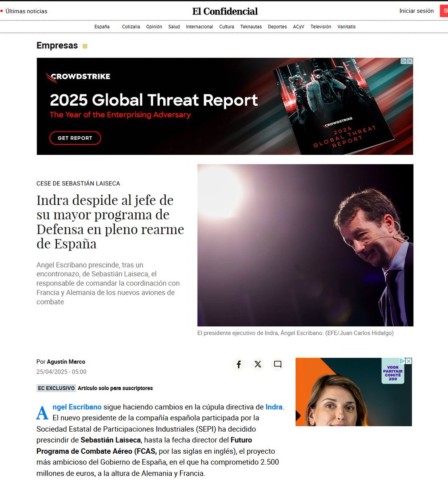448x484 pixels.
Task: Click headline 'Indra despide al jefe'
Action: 110,222
